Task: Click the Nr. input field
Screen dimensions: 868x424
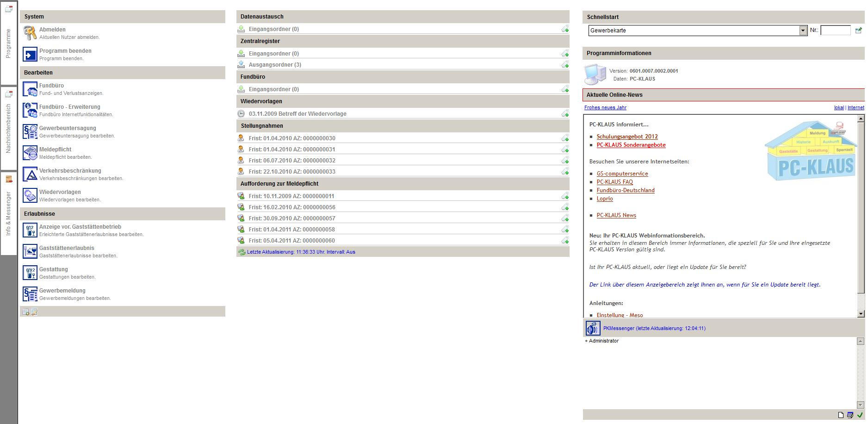Action: (x=835, y=31)
